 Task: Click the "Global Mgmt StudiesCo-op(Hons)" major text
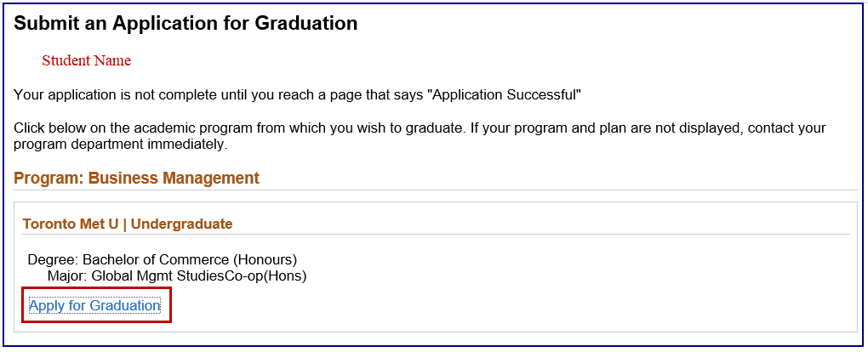tap(199, 275)
